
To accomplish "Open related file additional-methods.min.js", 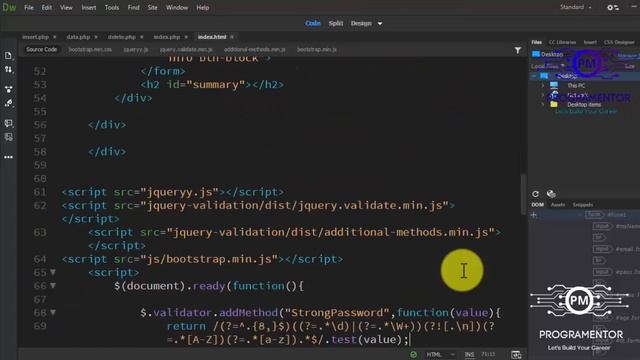I will [255, 49].
